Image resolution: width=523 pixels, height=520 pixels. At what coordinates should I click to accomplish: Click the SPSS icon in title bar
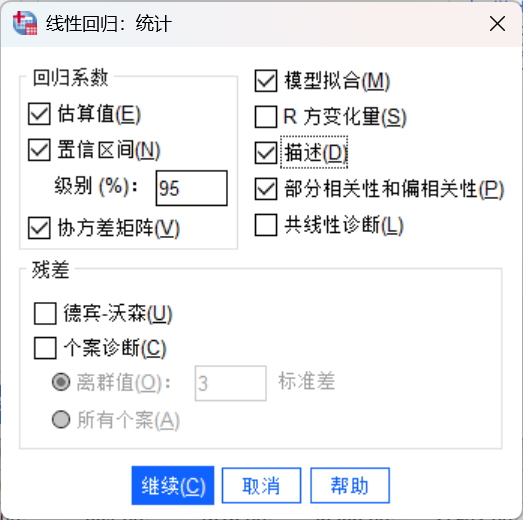25,23
